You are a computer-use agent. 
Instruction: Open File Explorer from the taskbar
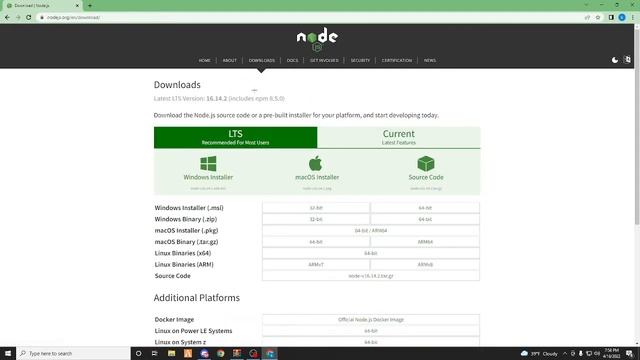171,353
